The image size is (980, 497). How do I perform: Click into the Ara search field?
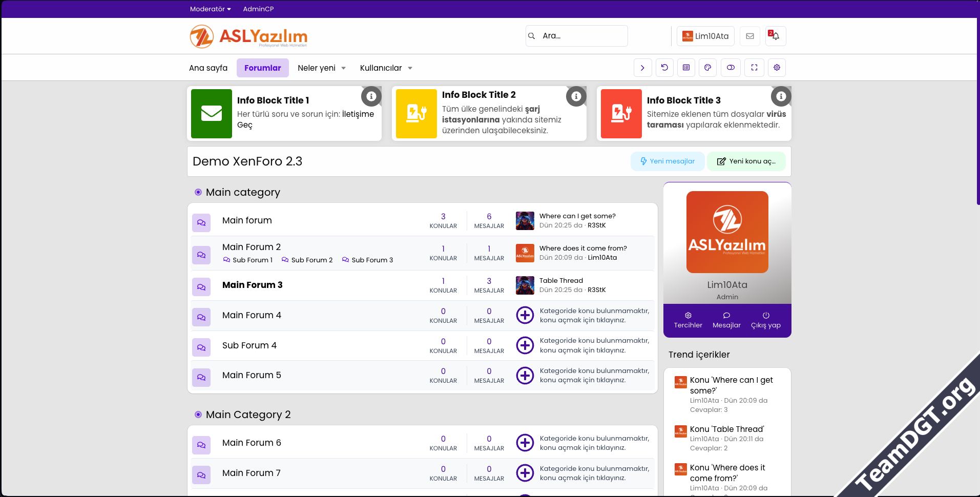(581, 36)
